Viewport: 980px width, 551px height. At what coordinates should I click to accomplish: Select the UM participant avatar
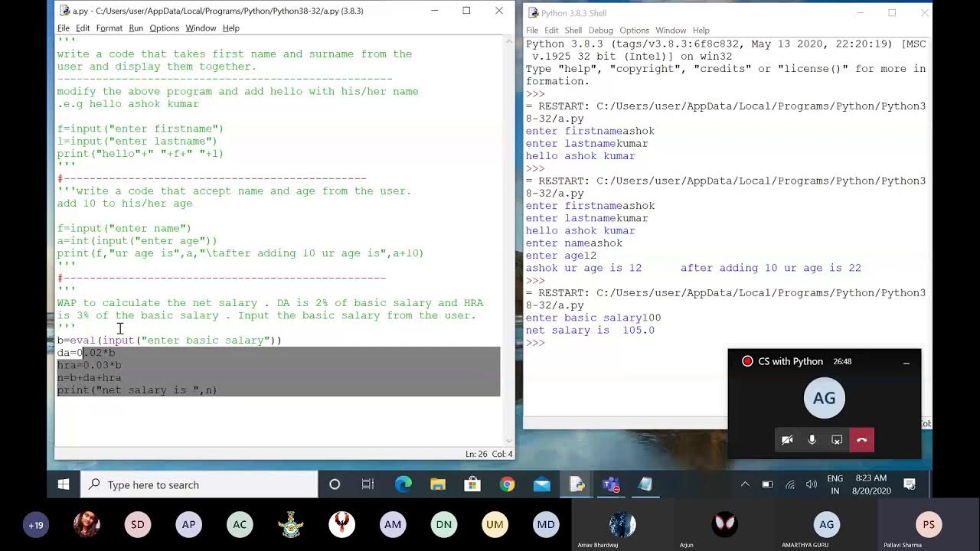point(495,525)
